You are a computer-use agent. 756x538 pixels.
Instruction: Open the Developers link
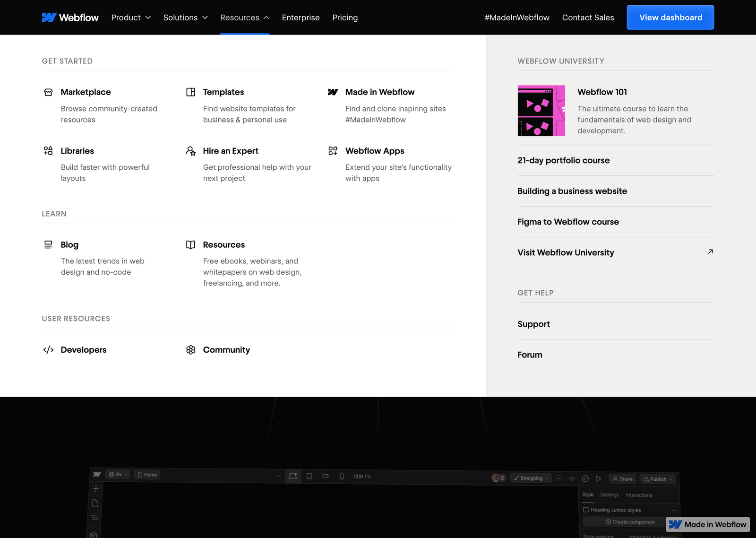[84, 350]
